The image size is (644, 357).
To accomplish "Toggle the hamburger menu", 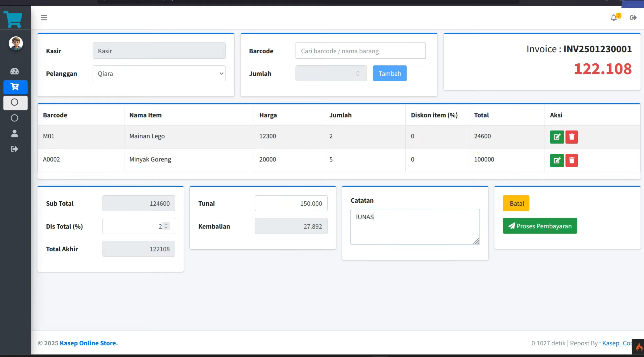I will pos(44,18).
